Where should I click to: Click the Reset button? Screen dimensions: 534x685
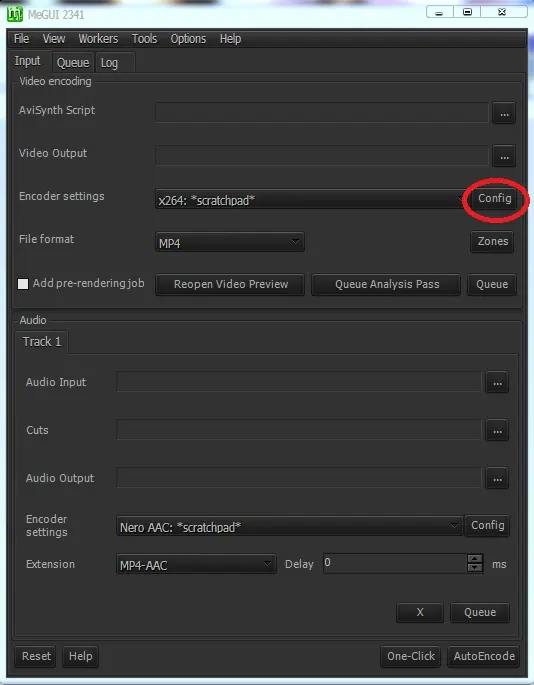(36, 656)
